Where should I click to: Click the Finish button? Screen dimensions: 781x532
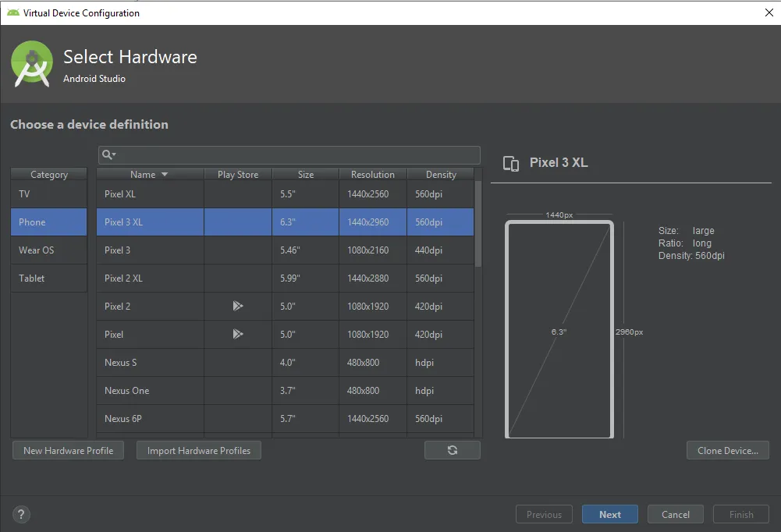[x=741, y=514]
